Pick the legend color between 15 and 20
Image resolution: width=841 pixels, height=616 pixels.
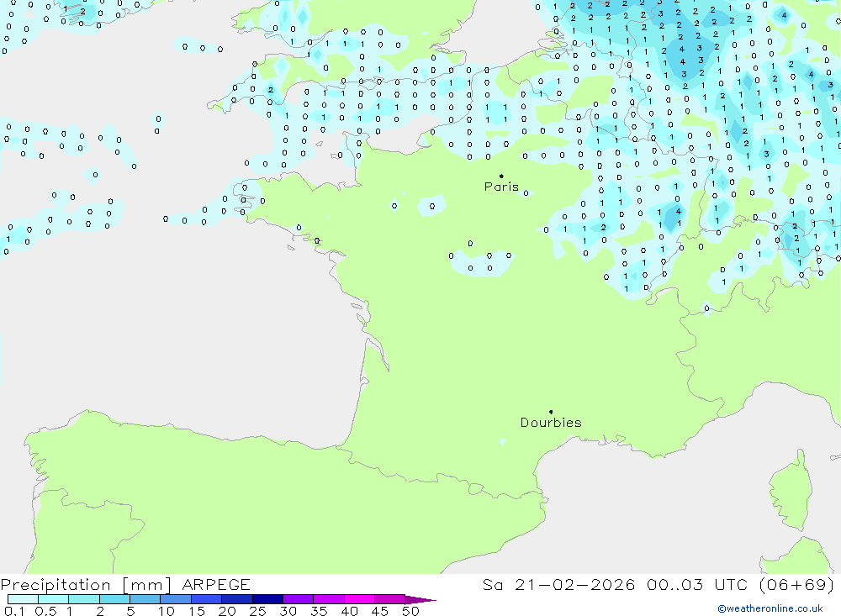click(206, 599)
